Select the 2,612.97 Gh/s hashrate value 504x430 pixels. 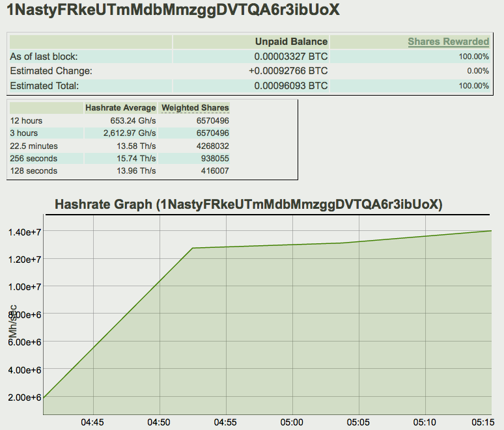130,133
